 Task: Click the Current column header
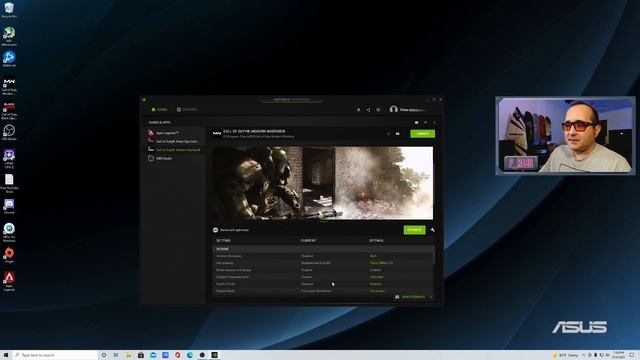pyautogui.click(x=309, y=240)
